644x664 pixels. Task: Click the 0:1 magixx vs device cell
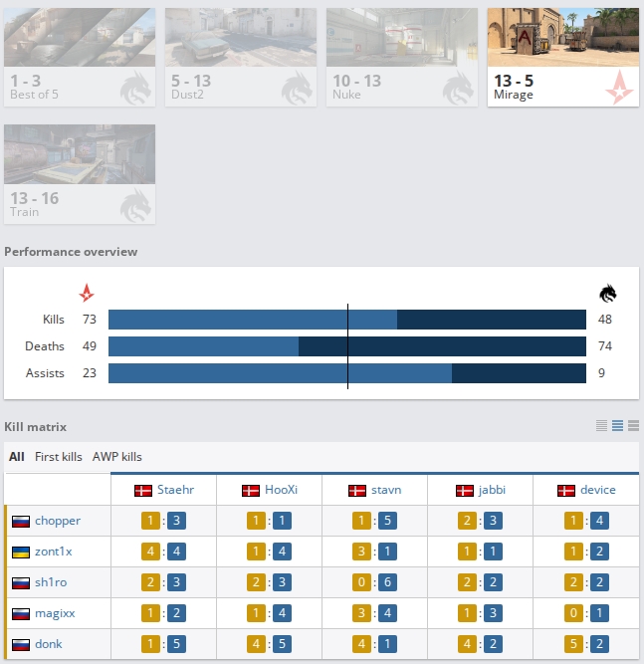586,613
